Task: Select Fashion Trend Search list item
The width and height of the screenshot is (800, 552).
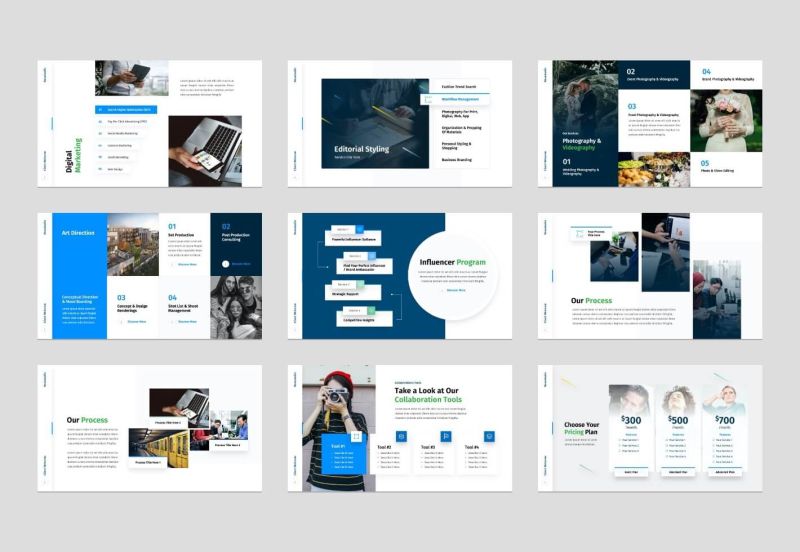Action: point(459,87)
